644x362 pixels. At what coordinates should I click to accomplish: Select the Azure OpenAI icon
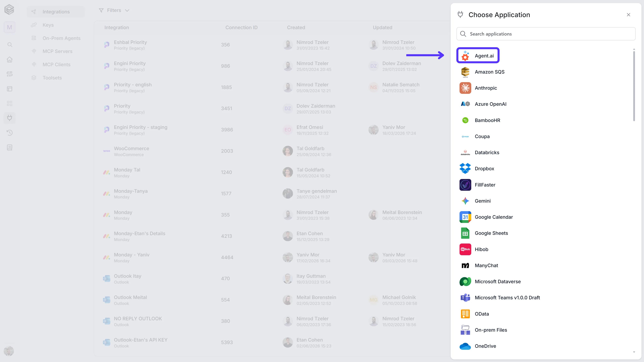coord(465,104)
